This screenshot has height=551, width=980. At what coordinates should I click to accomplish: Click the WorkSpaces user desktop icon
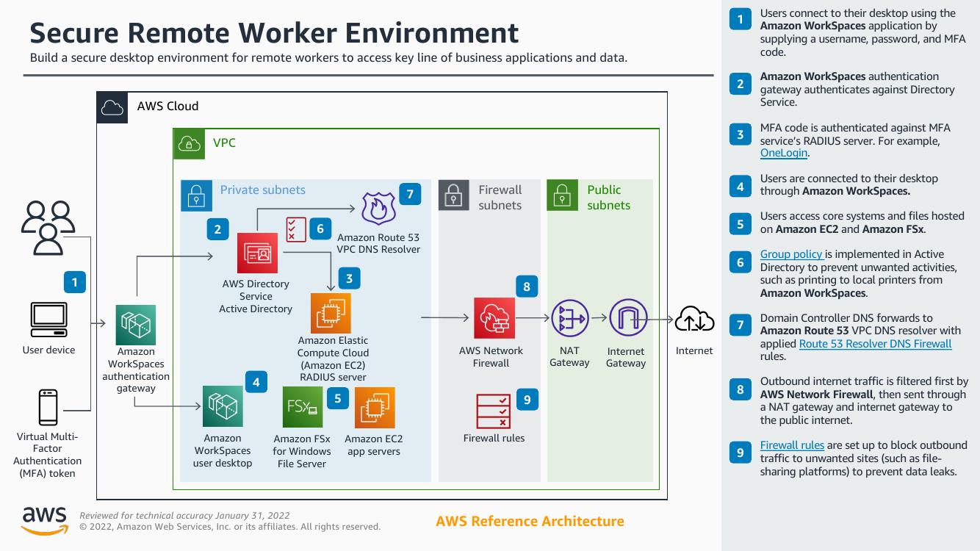point(223,408)
